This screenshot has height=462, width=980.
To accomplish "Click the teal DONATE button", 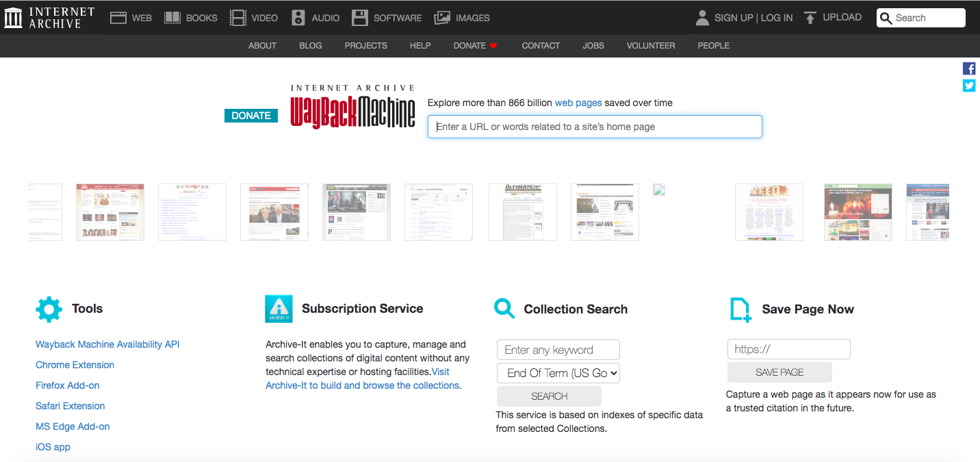I will click(251, 116).
